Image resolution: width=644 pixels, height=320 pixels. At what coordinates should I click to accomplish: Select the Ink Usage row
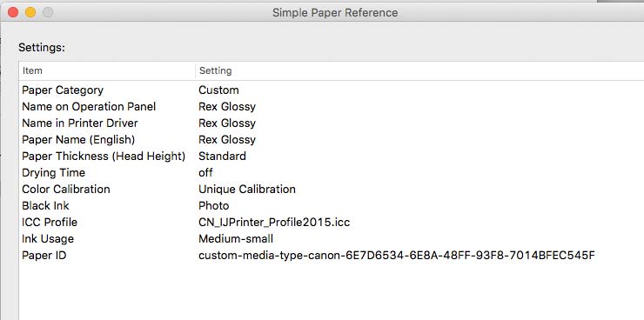tap(48, 239)
